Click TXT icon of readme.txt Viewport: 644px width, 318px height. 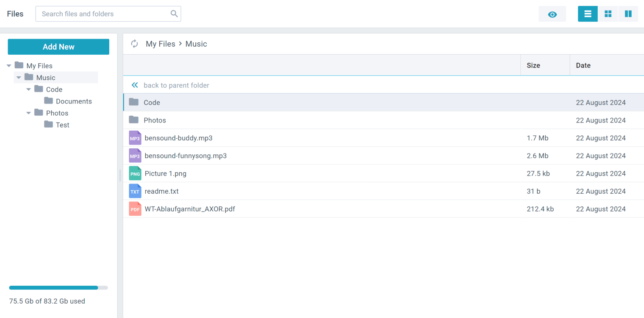point(135,191)
